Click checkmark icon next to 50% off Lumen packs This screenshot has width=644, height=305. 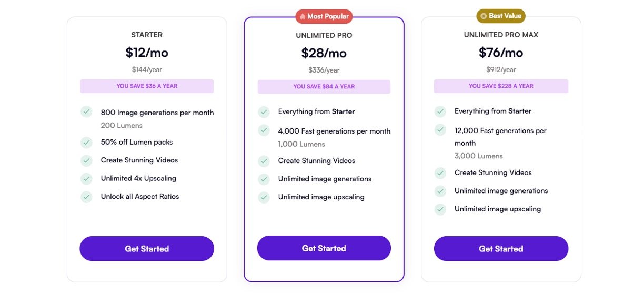[x=86, y=143]
